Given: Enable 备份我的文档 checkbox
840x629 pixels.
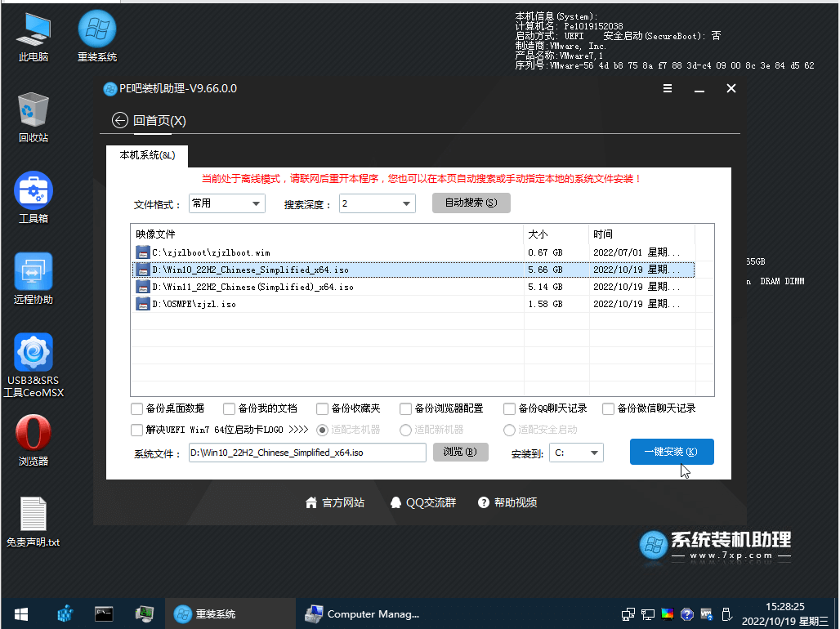Looking at the screenshot, I should 229,408.
